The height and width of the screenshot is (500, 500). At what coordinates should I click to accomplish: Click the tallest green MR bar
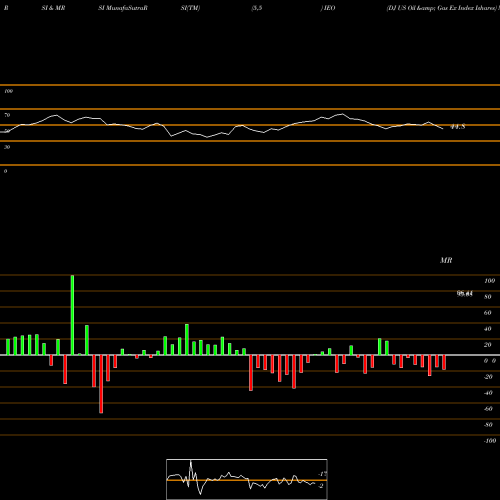tap(72, 315)
